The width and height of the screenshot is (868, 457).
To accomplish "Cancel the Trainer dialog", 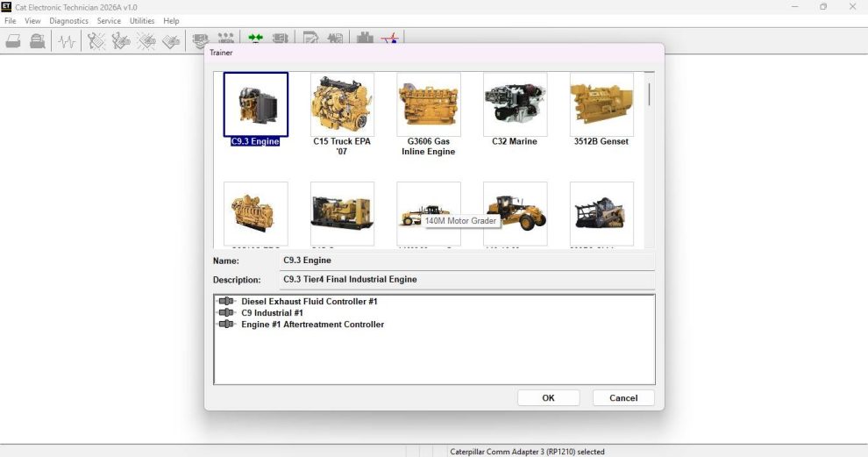I will pyautogui.click(x=623, y=397).
